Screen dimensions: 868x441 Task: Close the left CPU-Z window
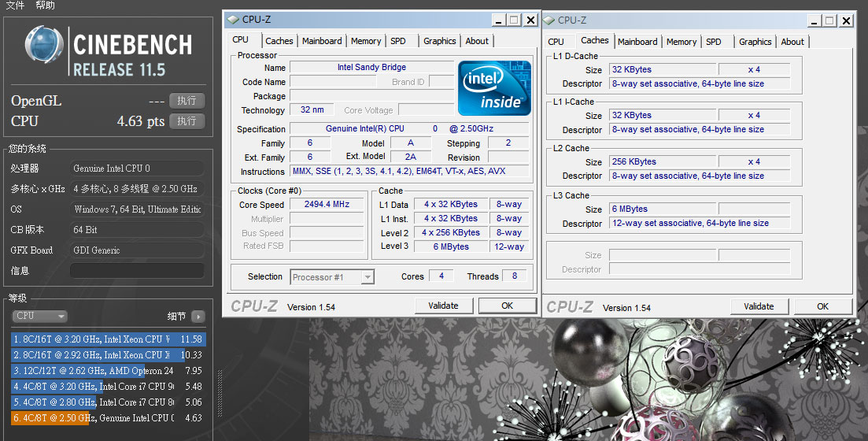[x=530, y=20]
